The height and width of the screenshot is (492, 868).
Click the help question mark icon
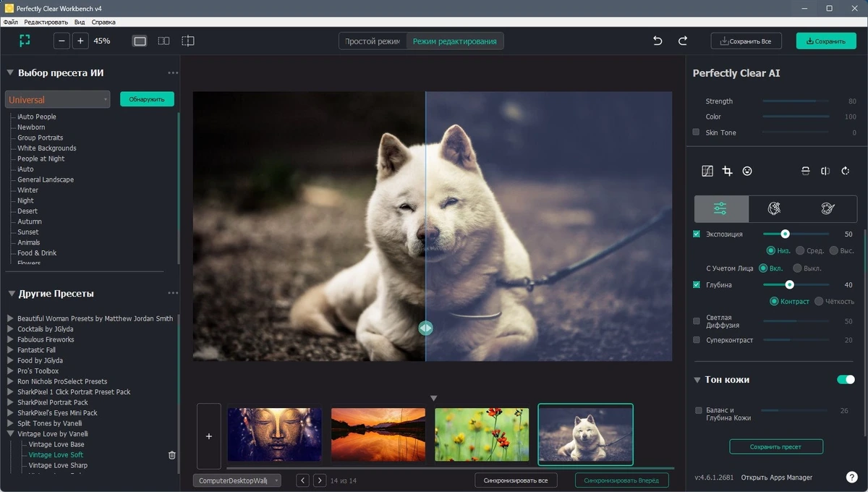(851, 478)
